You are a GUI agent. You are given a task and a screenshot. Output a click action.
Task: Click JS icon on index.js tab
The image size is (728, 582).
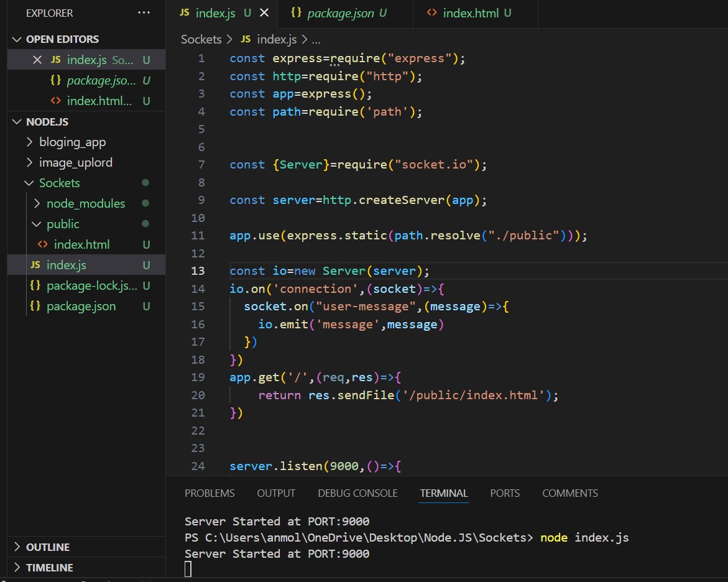(x=184, y=12)
